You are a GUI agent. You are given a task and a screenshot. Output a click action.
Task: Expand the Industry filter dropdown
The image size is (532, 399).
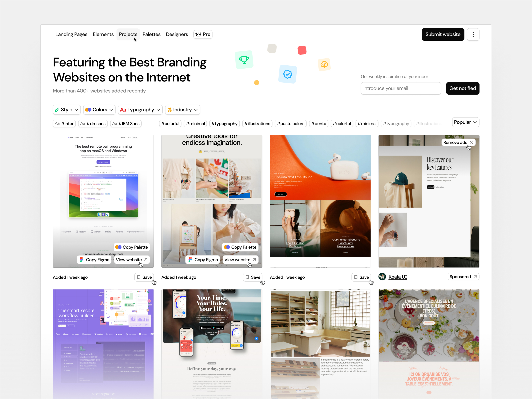(182, 109)
